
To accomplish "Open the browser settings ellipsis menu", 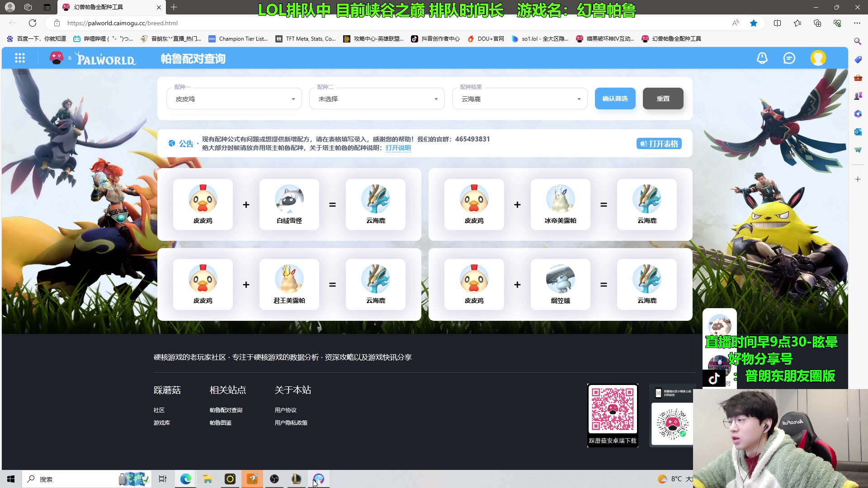I will [x=857, y=23].
